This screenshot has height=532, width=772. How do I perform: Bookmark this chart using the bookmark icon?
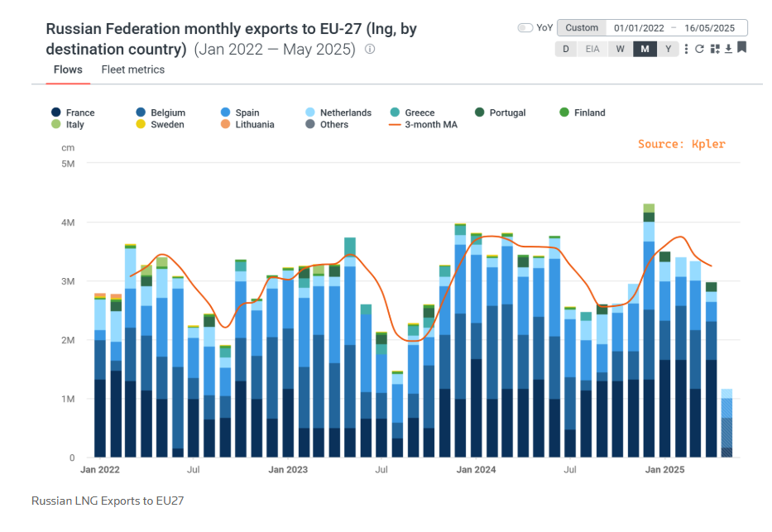click(742, 48)
